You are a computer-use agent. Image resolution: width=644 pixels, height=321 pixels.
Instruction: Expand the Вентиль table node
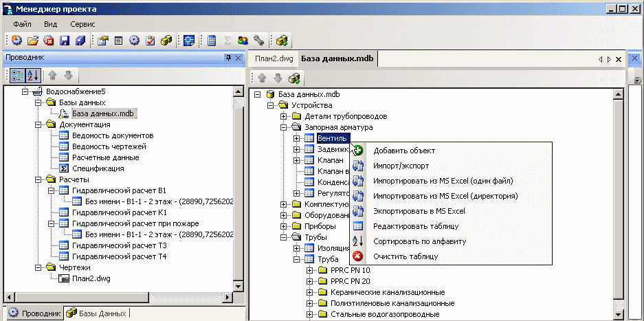click(296, 139)
